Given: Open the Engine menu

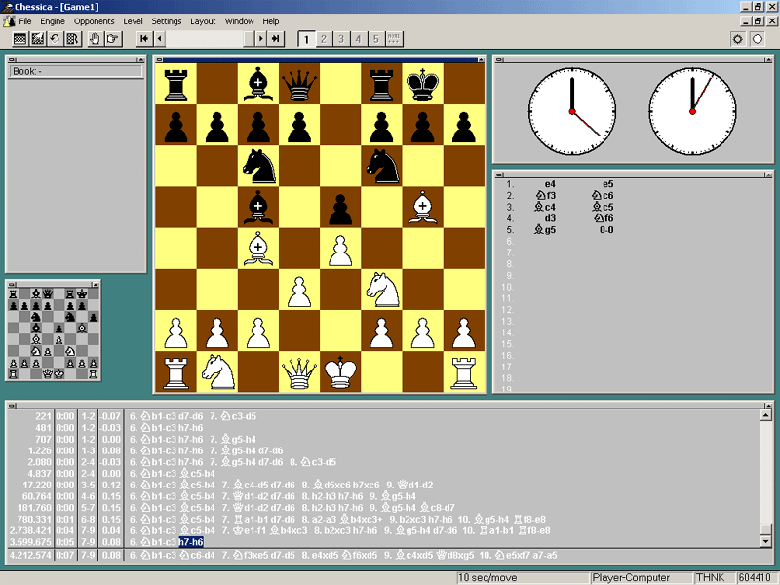Looking at the screenshot, I should [52, 21].
